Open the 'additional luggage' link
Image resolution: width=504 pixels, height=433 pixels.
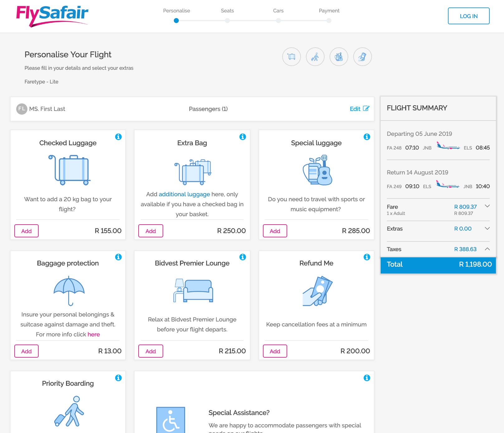click(184, 194)
